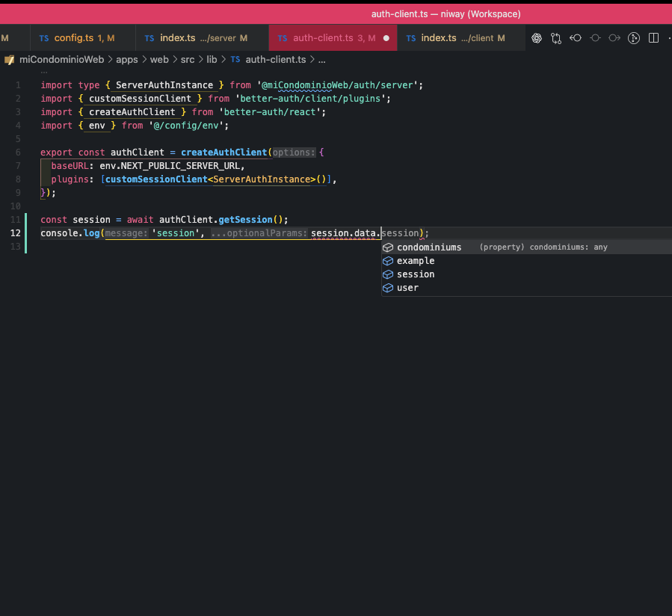Switch to the config.ts tab
The width and height of the screenshot is (672, 616).
pyautogui.click(x=74, y=38)
